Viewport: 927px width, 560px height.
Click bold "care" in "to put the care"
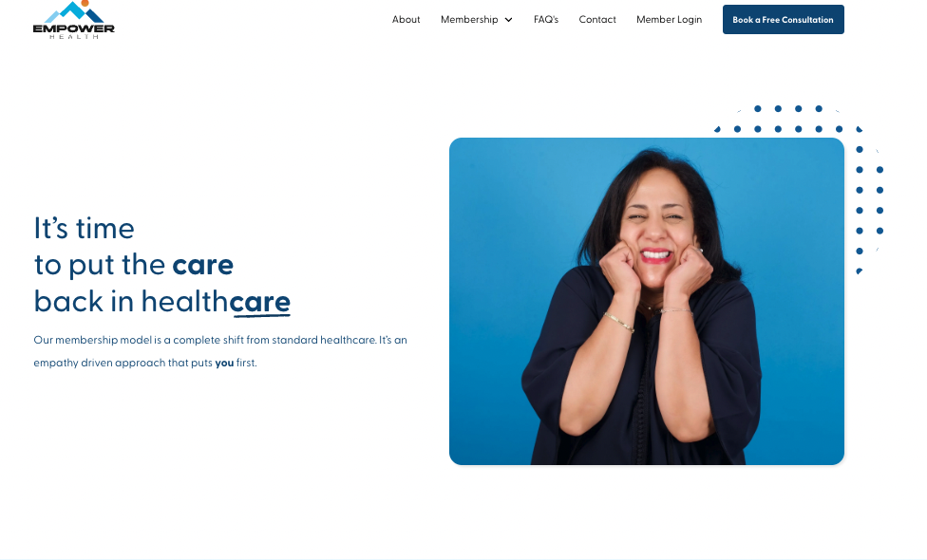click(x=203, y=265)
